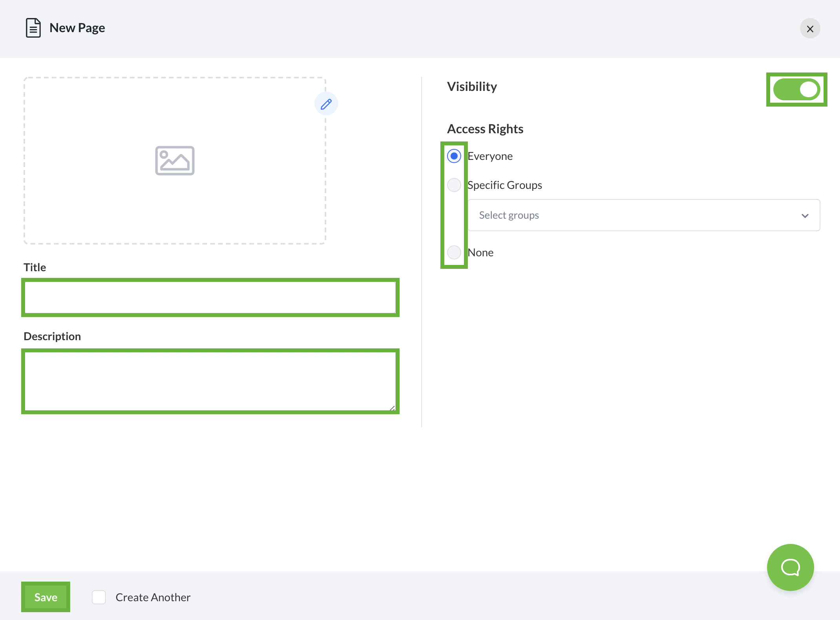The height and width of the screenshot is (620, 840).
Task: Choose None for access rights
Action: [454, 252]
